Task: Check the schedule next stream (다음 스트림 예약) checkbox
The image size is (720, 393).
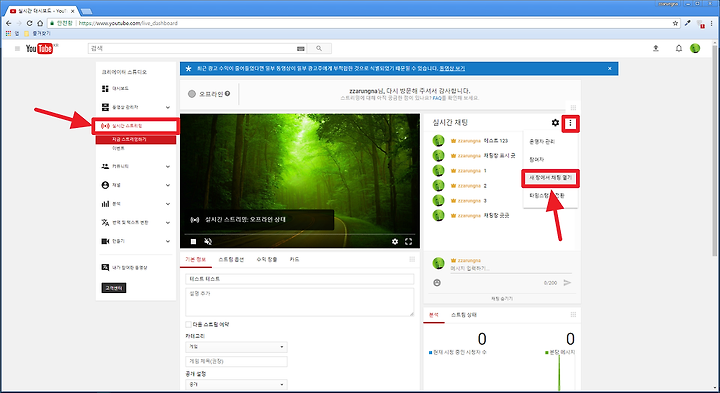Action: tap(188, 325)
